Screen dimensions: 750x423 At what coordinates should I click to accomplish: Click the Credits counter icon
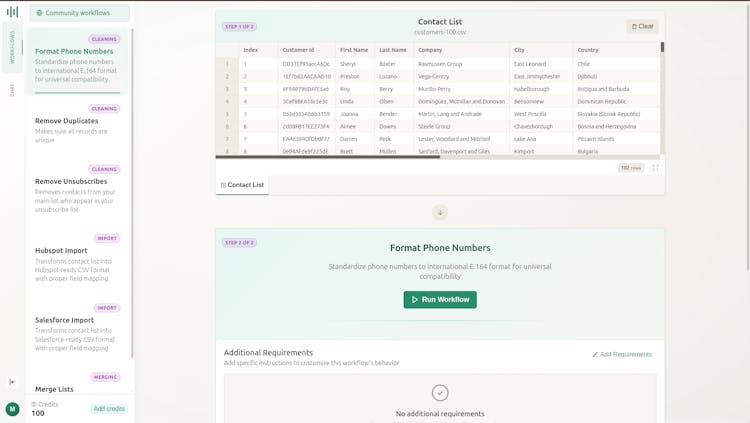[34, 404]
